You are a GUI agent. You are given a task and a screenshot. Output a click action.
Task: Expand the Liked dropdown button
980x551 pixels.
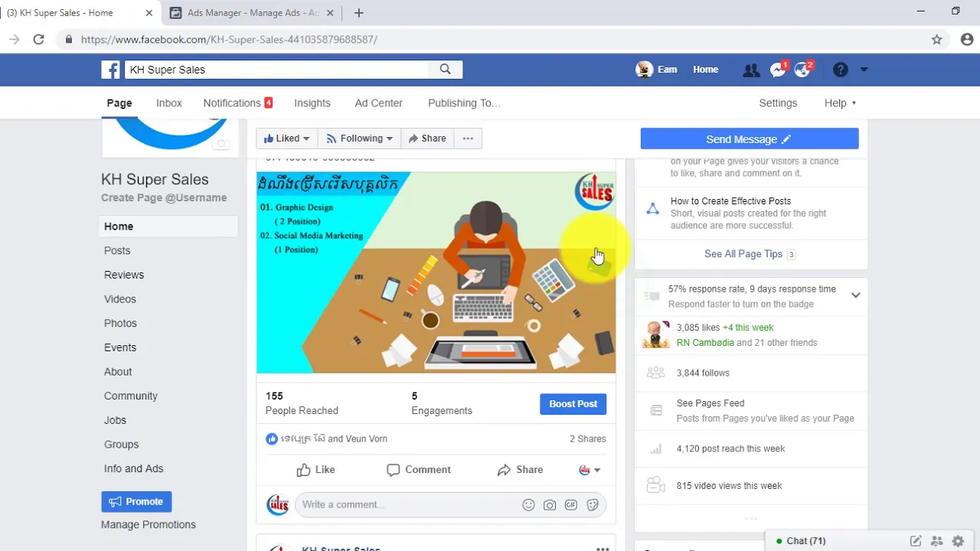coord(287,139)
